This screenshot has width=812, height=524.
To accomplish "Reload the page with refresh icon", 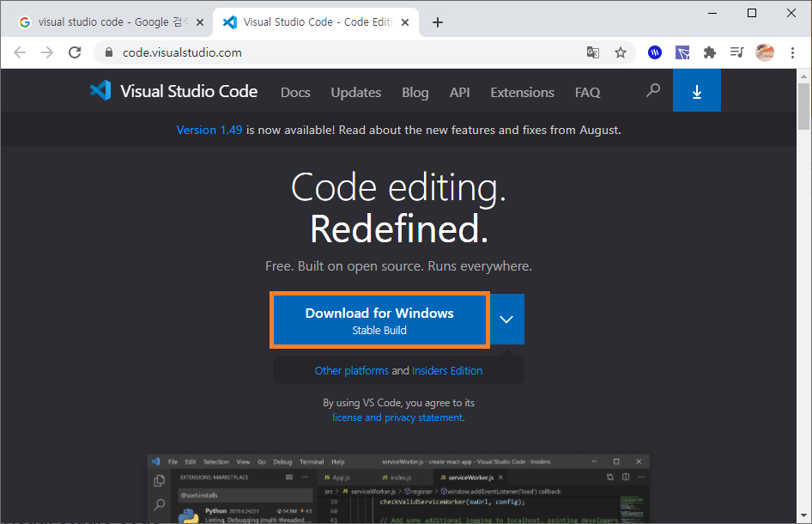I will coord(75,52).
